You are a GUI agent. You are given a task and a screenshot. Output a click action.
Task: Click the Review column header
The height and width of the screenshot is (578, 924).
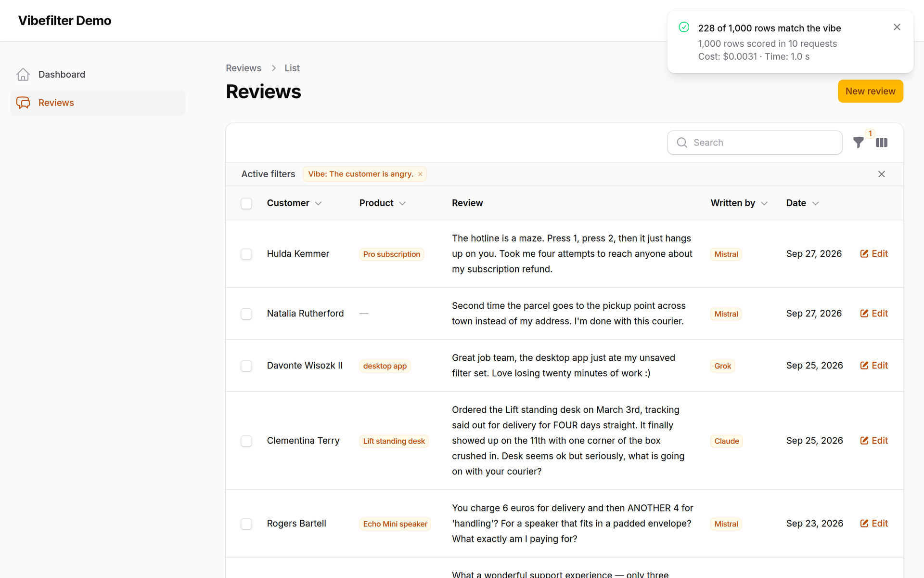467,203
